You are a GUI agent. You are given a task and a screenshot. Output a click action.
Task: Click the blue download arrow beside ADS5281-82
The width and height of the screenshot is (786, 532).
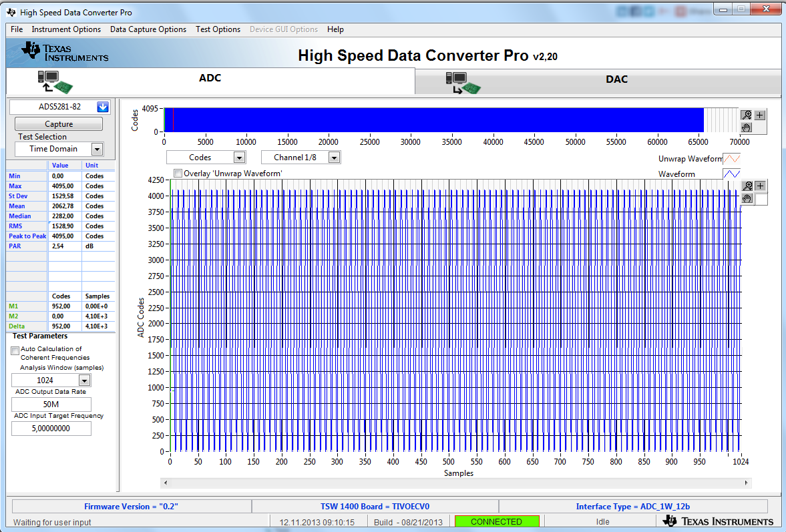click(x=103, y=107)
